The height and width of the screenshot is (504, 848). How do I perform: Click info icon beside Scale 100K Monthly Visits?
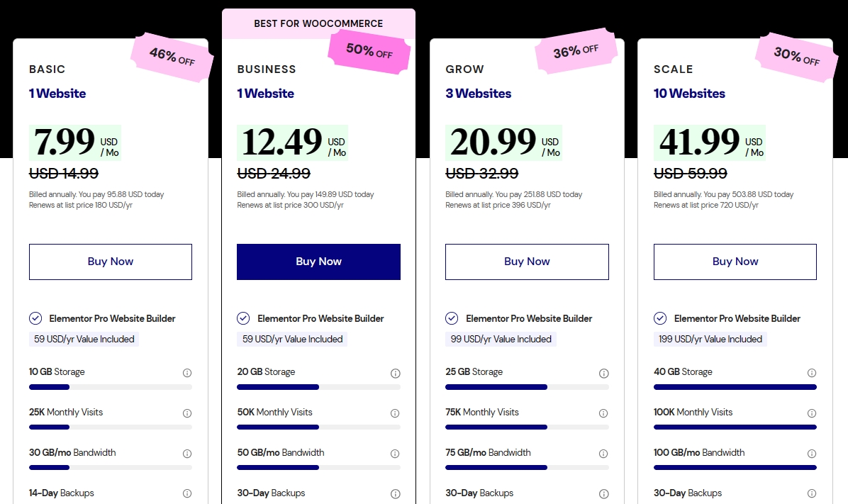(x=812, y=413)
